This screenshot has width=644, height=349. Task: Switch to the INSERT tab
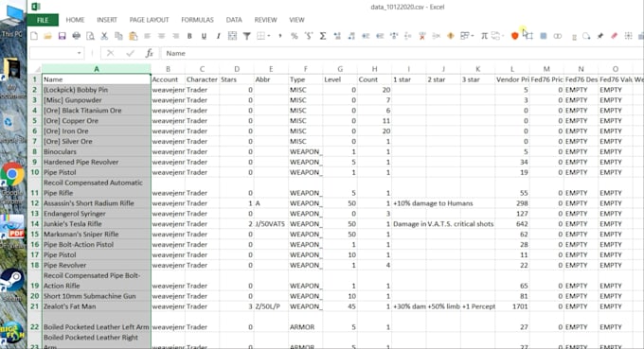(x=107, y=20)
